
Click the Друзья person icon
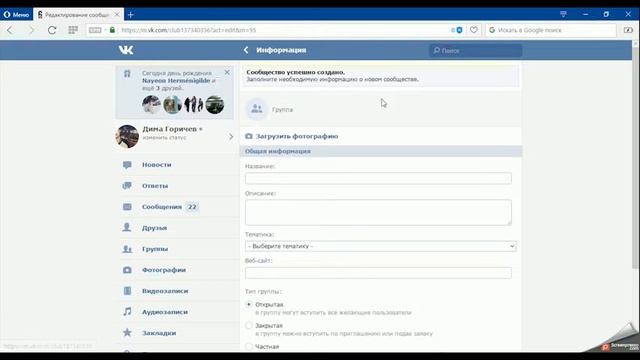pyautogui.click(x=127, y=228)
